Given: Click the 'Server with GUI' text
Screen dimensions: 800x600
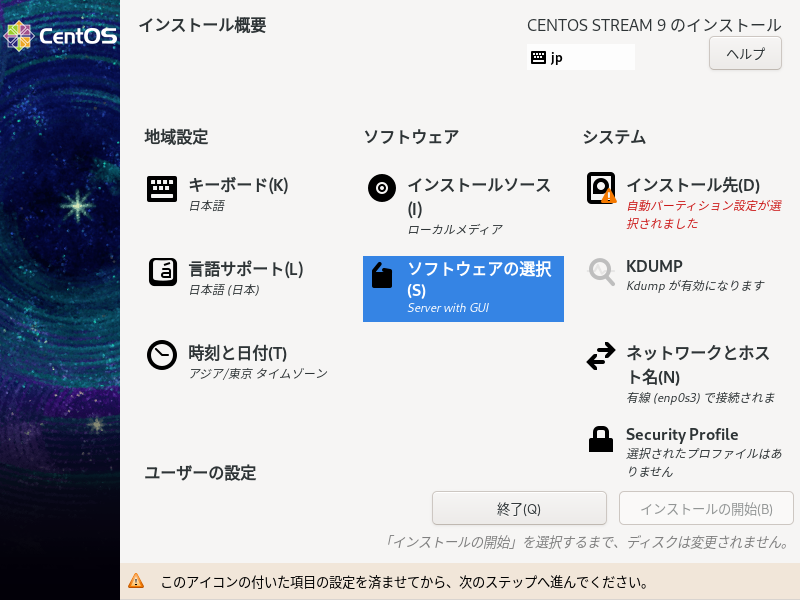Looking at the screenshot, I should tap(448, 308).
